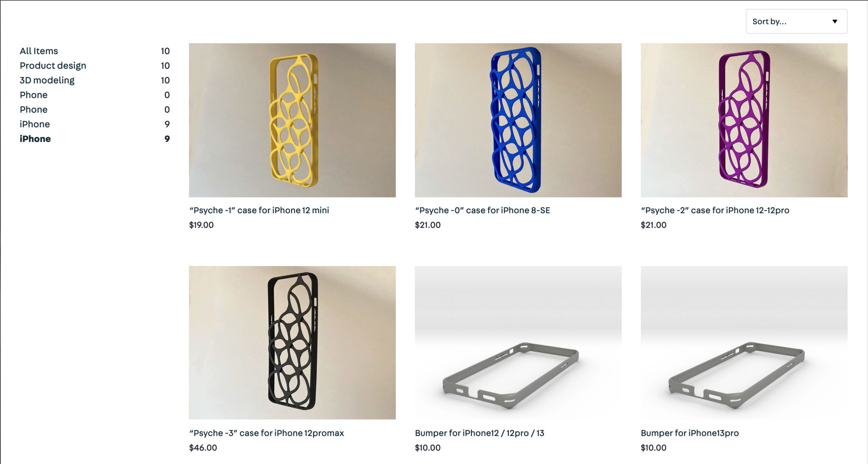The image size is (868, 464).
Task: Open Bumper for iPhone12 / 12pro / 13 image
Action: (x=518, y=343)
